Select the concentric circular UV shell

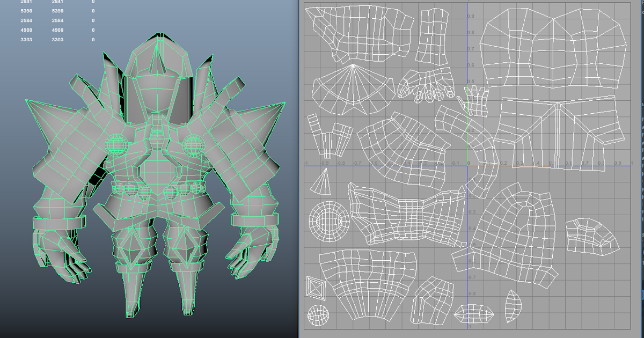click(327, 221)
